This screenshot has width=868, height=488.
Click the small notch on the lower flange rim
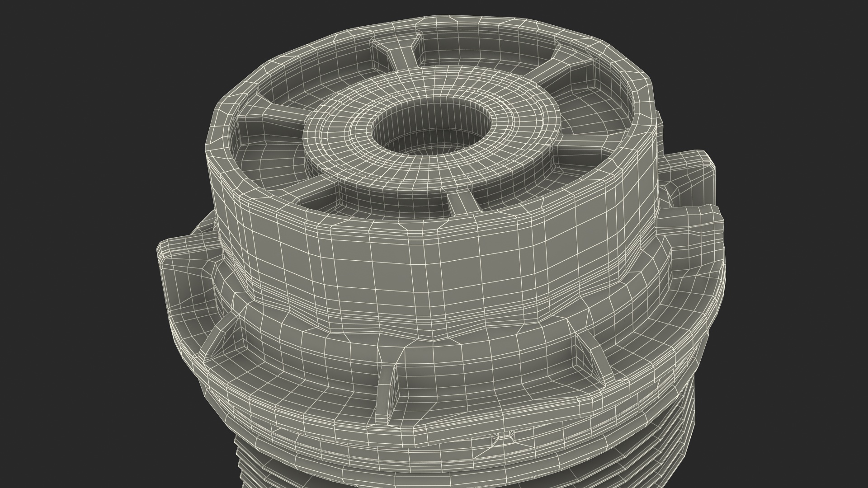503,438
